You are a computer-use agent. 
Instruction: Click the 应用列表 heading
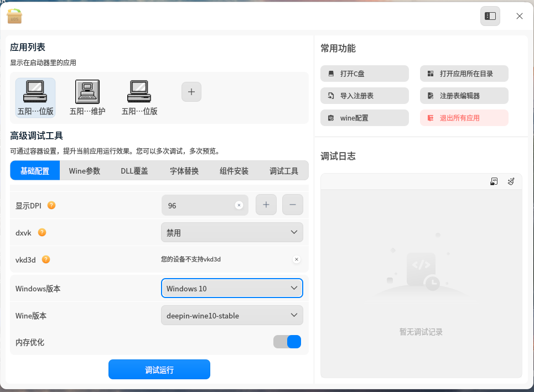(x=28, y=47)
